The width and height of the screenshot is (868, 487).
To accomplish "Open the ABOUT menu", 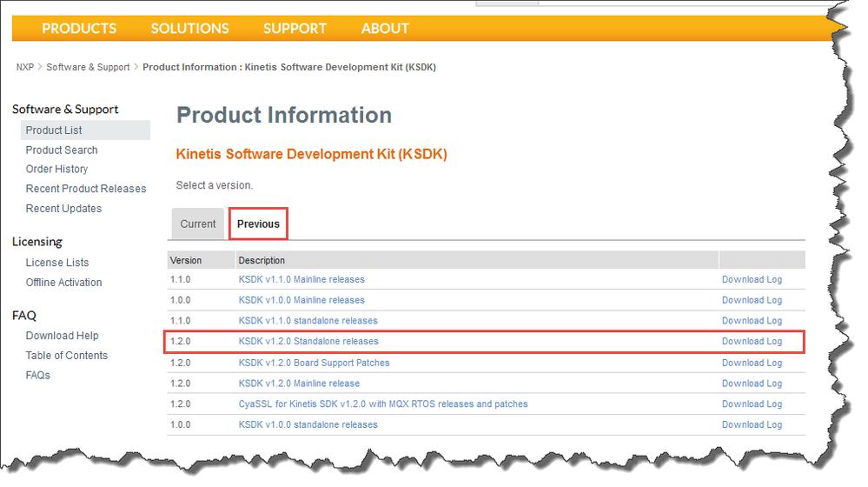I will pyautogui.click(x=385, y=29).
